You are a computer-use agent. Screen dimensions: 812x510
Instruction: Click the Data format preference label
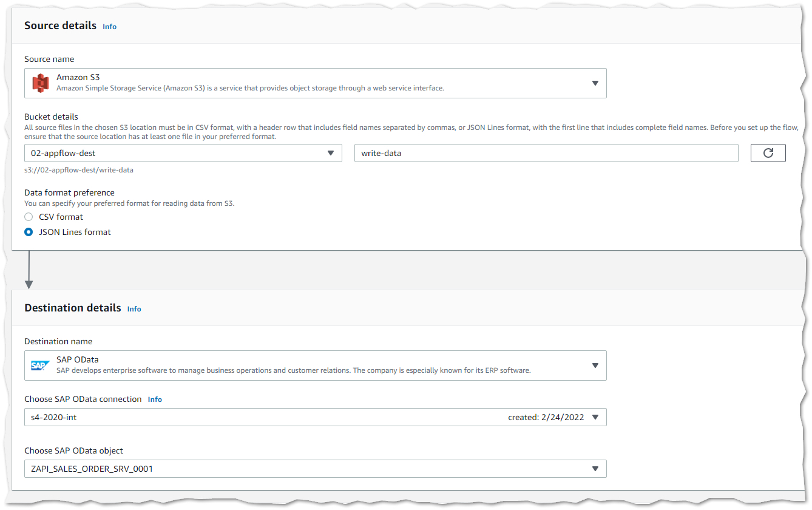pos(69,192)
